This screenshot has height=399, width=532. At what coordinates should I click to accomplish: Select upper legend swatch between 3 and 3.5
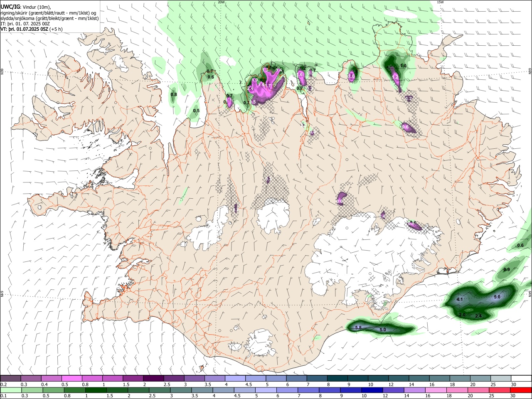[x=195, y=378]
